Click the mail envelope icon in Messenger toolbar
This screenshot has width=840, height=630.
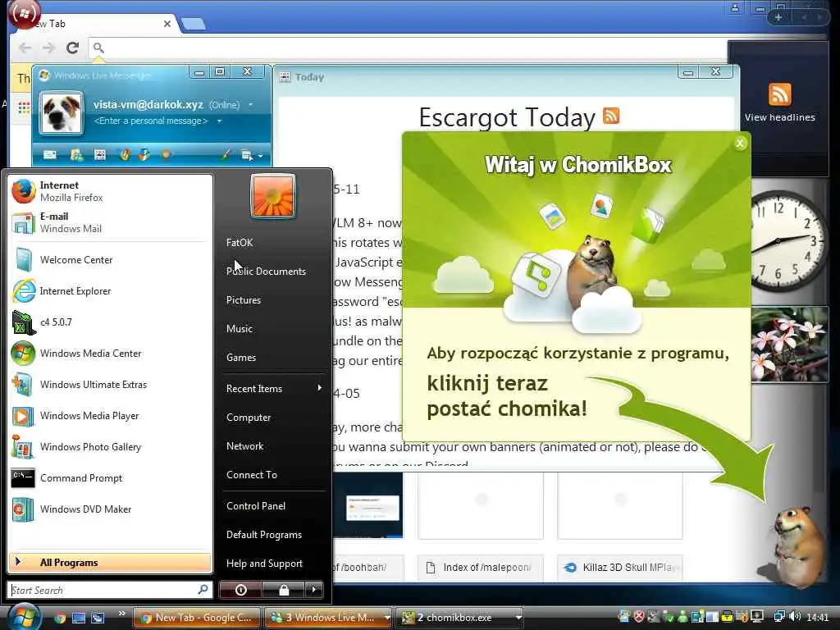coord(50,155)
